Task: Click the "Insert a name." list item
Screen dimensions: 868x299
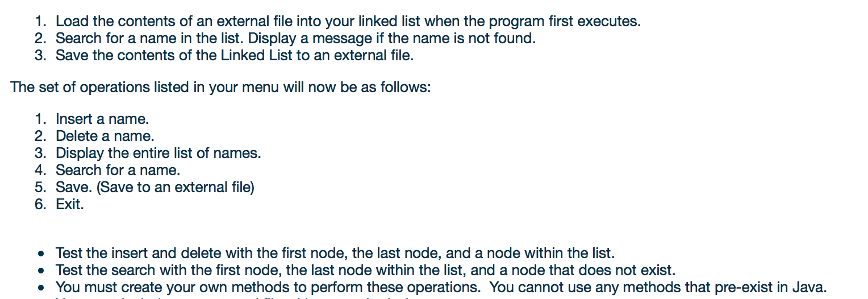Action: tap(102, 119)
